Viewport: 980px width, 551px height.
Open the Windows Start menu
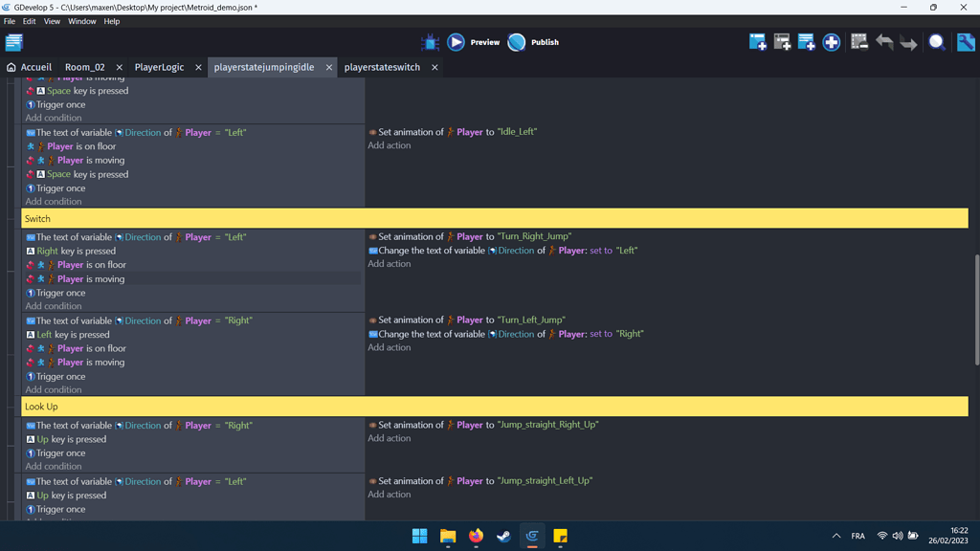click(419, 537)
